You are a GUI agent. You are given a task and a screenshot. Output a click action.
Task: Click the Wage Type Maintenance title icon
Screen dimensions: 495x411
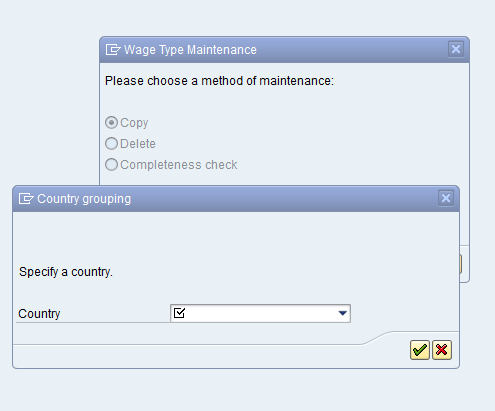[x=113, y=50]
